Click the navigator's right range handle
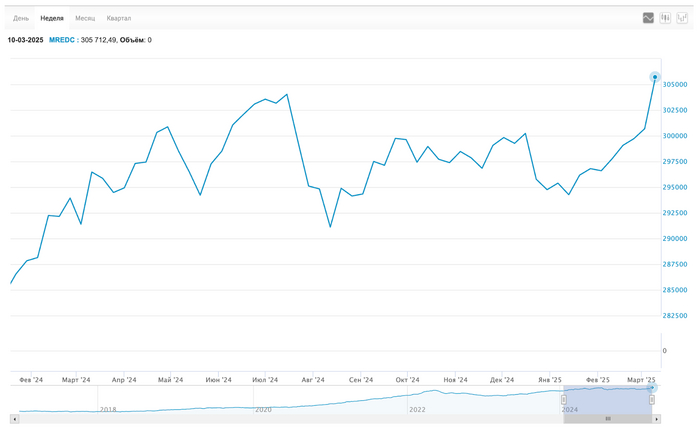 point(652,400)
